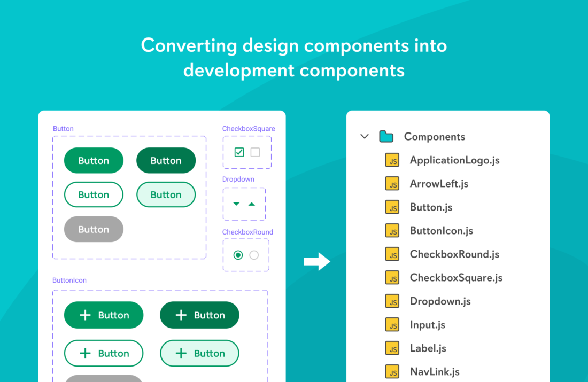
Task: Open Dropdown.js file
Action: coord(440,301)
